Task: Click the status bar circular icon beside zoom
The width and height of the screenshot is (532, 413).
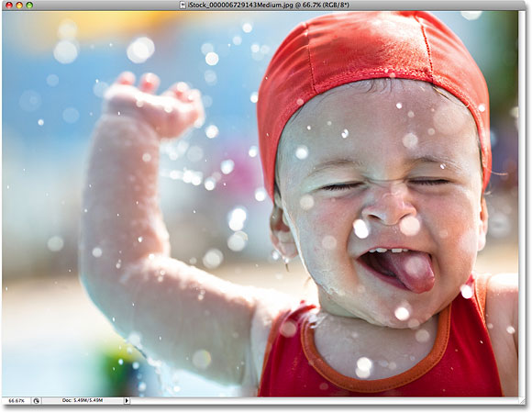Action: coord(37,401)
